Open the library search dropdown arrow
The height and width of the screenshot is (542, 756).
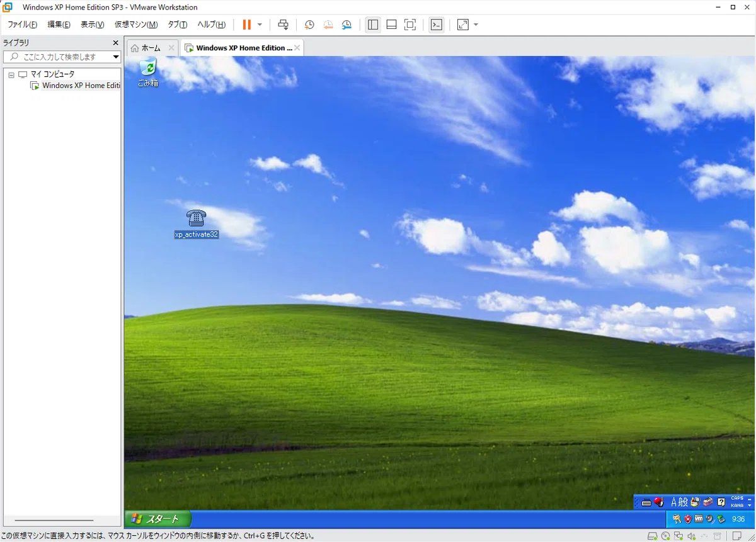click(x=116, y=57)
